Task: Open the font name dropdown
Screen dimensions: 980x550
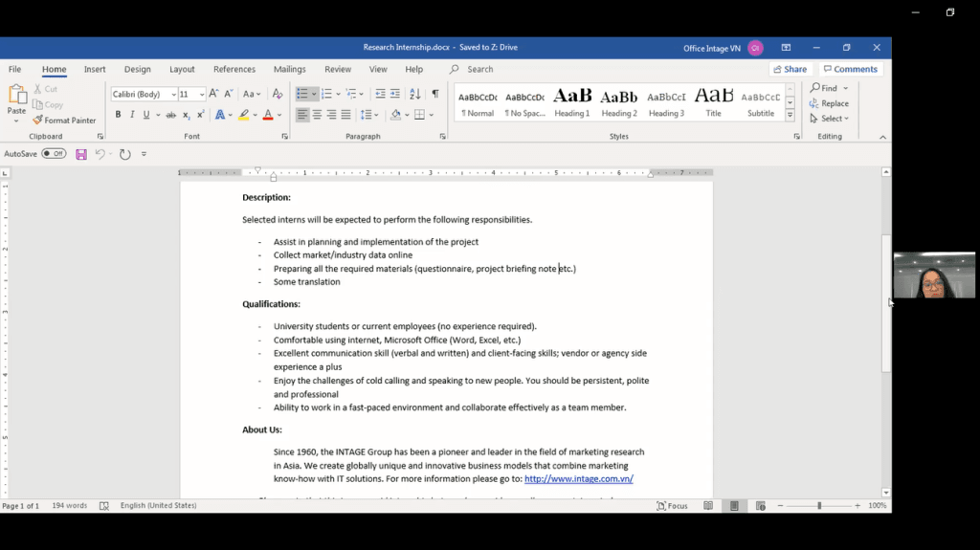Action: (x=174, y=95)
